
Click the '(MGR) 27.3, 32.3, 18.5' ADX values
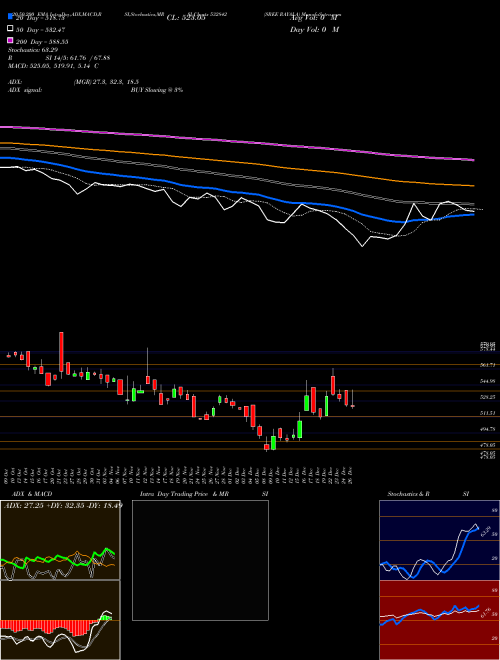coord(106,82)
